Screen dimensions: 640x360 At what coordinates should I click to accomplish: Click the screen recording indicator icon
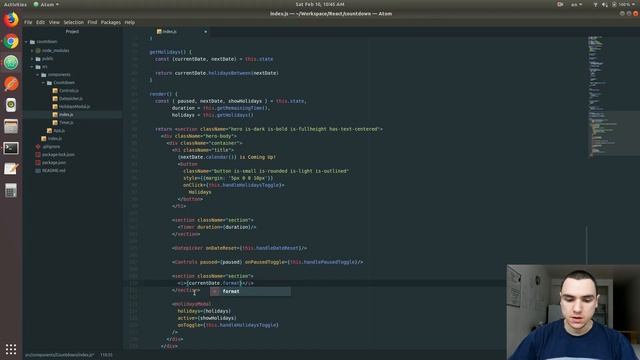(560, 4)
